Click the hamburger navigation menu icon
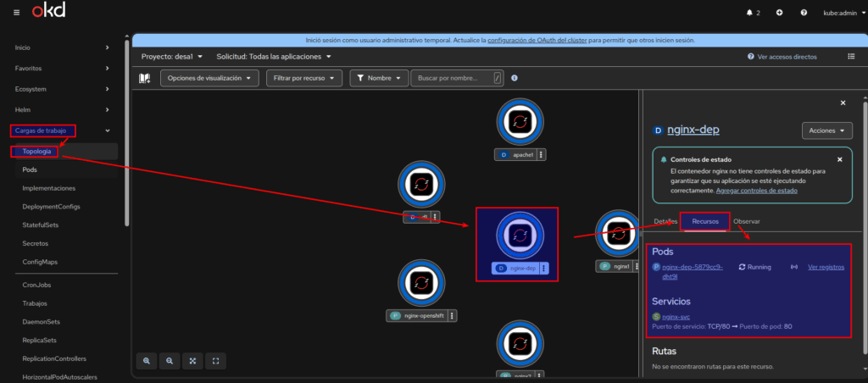Screen dimensions: 868x383 point(17,13)
